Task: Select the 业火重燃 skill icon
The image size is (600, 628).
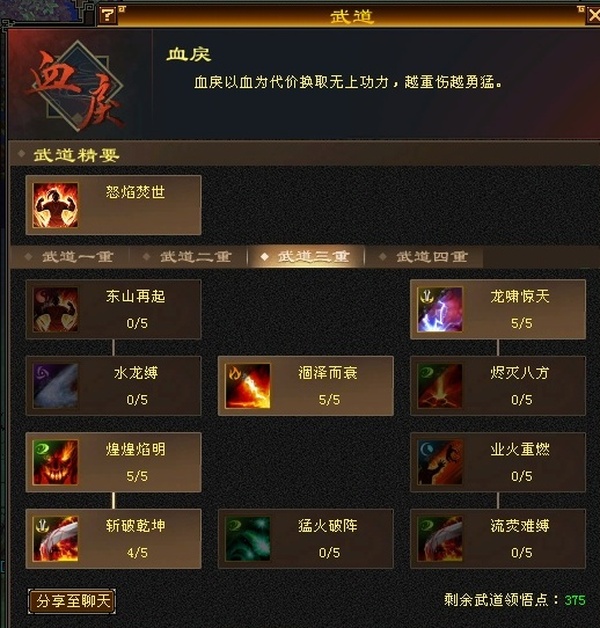Action: (x=440, y=462)
